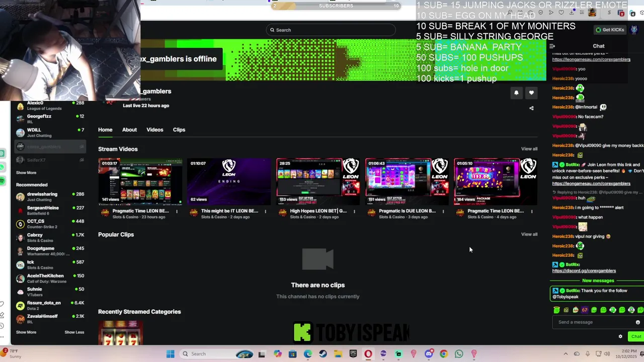Open AlexicO channel in sidebar
This screenshot has height=362, width=644.
[50, 105]
